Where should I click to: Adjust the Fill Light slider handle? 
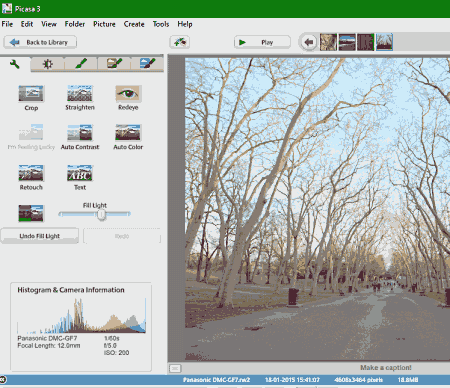[102, 215]
